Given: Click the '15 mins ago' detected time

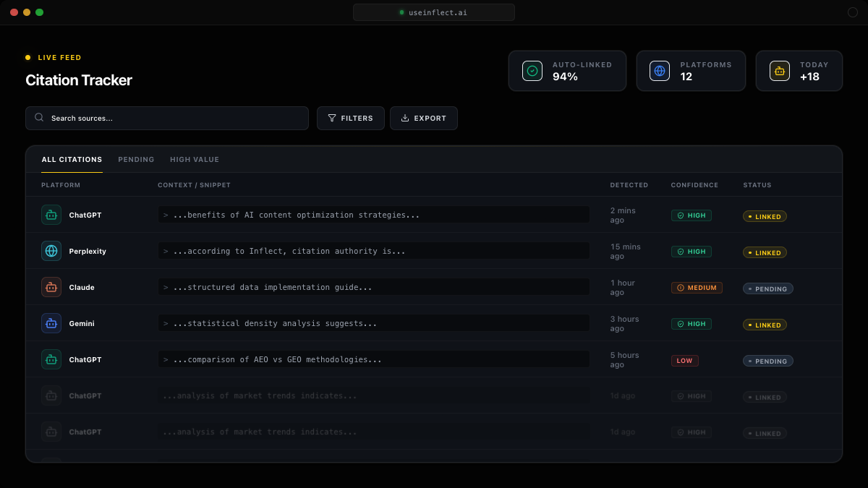Looking at the screenshot, I should pyautogui.click(x=626, y=252).
